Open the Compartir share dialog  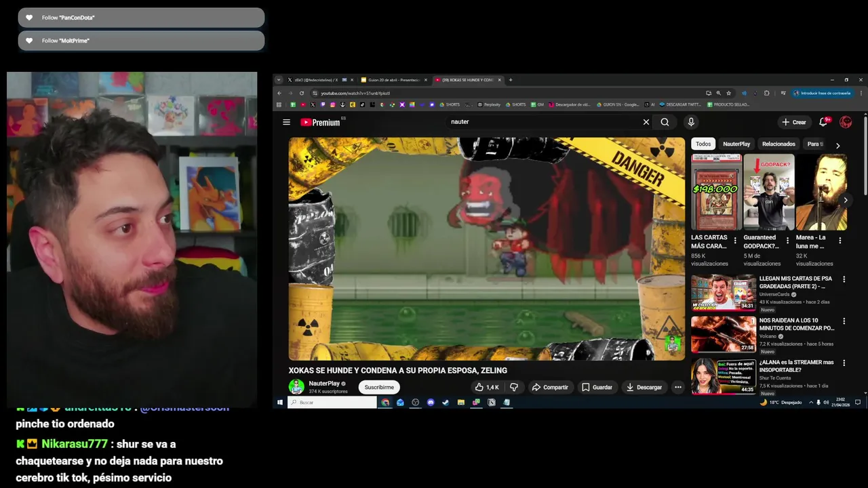click(550, 387)
